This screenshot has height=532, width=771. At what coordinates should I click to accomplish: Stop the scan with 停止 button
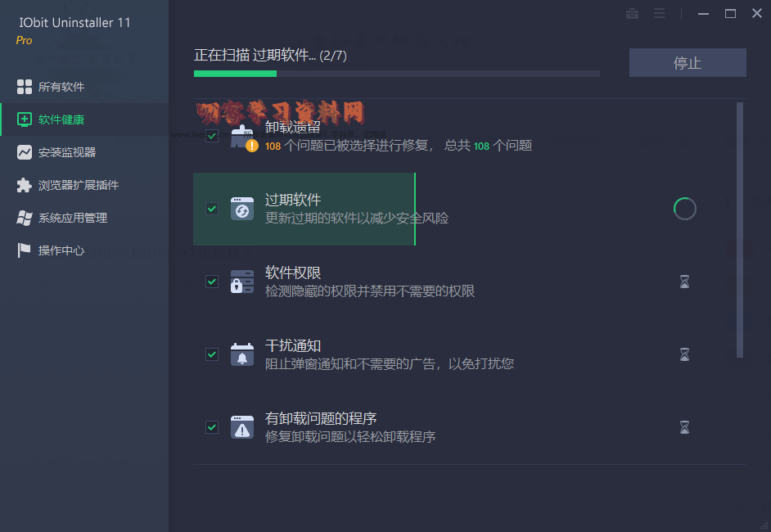click(x=688, y=62)
